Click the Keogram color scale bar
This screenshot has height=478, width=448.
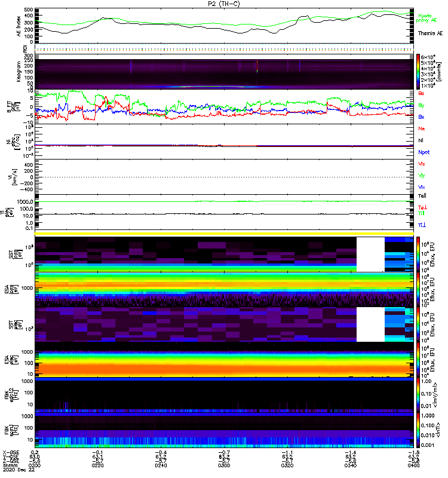419,72
